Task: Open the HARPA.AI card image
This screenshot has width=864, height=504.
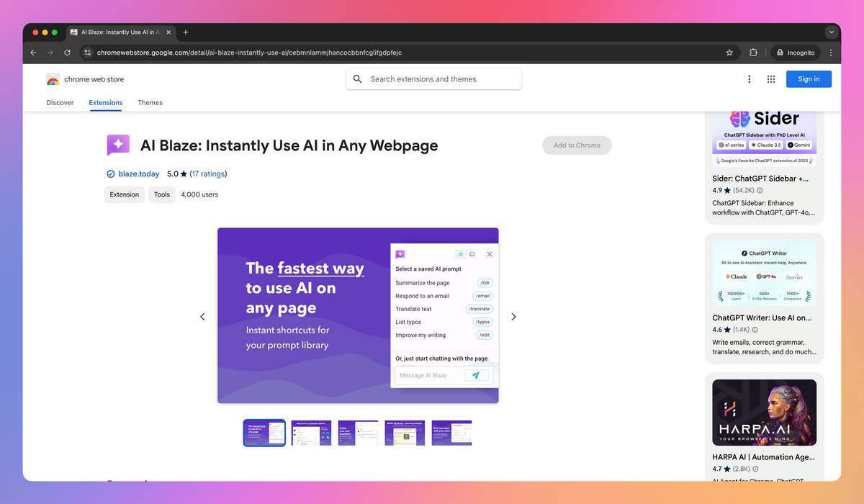Action: [x=764, y=412]
